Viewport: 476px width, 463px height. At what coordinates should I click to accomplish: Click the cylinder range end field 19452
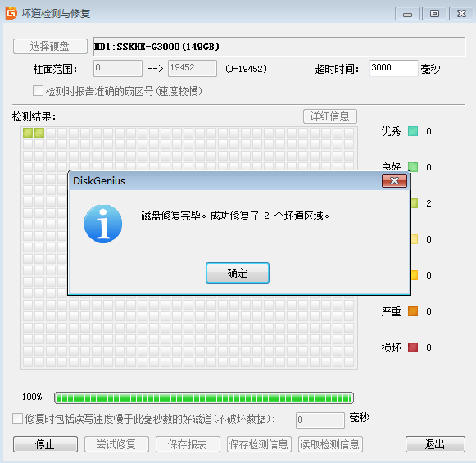coord(193,68)
